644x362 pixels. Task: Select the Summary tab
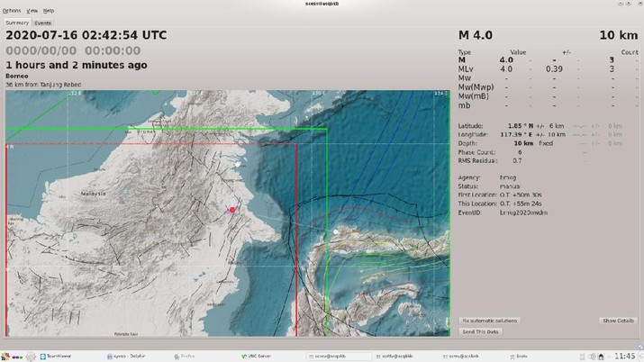coord(17,22)
